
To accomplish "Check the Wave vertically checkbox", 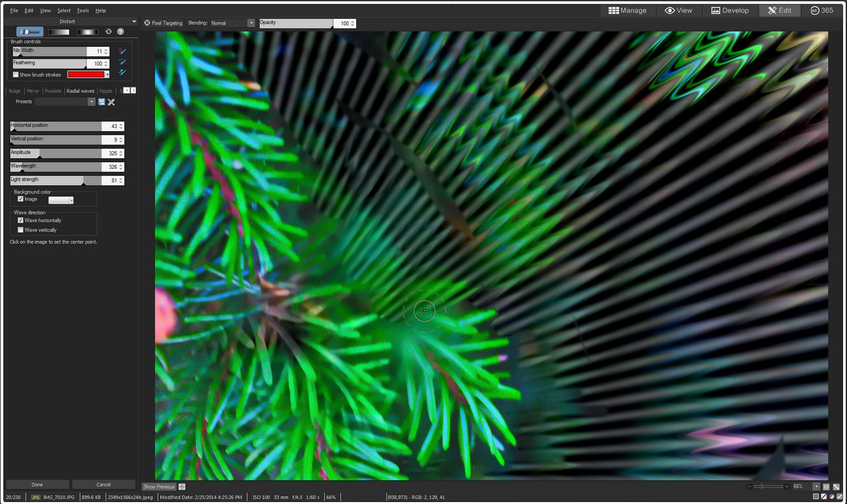I will point(21,230).
